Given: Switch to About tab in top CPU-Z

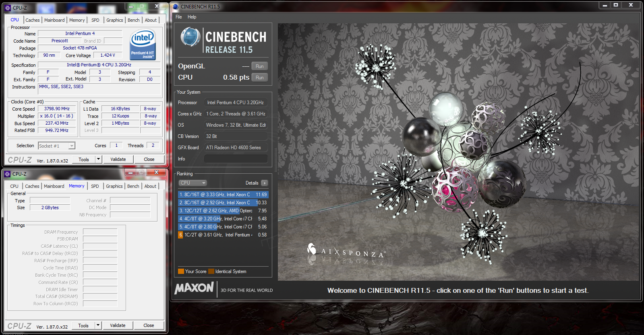Looking at the screenshot, I should click(x=151, y=20).
